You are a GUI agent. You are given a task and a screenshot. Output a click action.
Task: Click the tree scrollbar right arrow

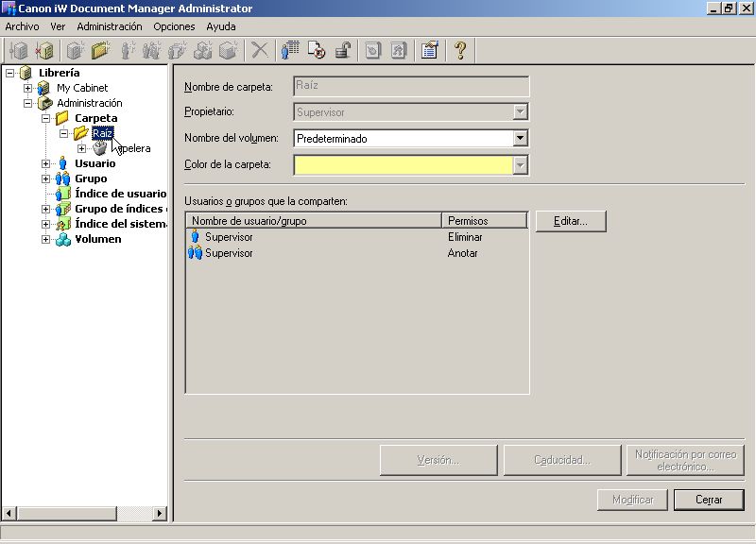coord(159,514)
